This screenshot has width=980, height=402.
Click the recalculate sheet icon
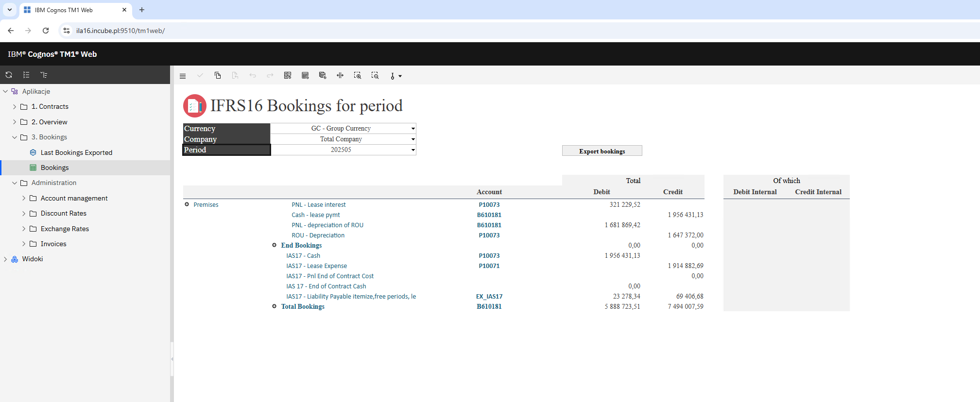point(288,76)
